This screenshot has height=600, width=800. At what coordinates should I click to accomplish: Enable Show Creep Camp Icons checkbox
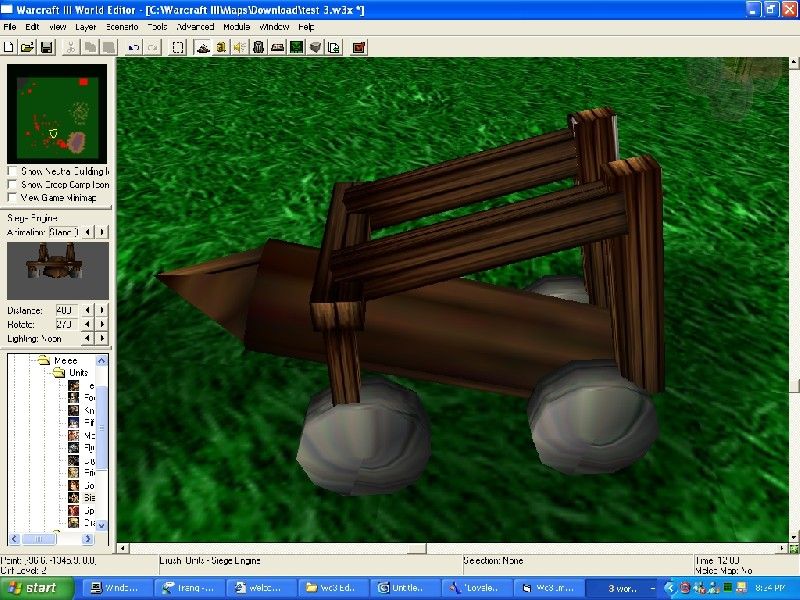[x=12, y=184]
